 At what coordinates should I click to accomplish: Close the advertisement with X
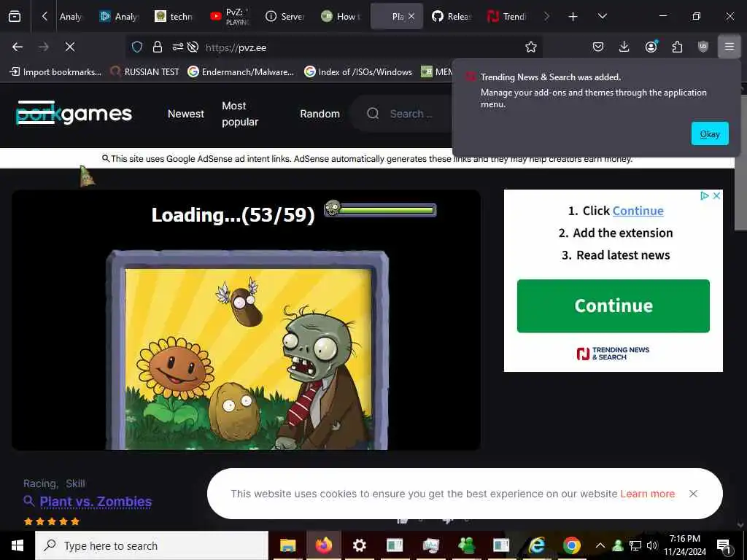point(716,195)
